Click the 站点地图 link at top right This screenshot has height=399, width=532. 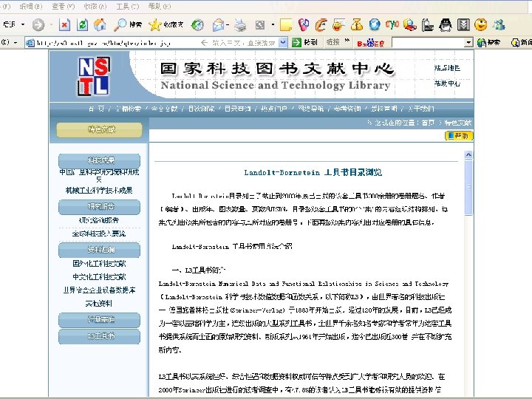click(447, 68)
